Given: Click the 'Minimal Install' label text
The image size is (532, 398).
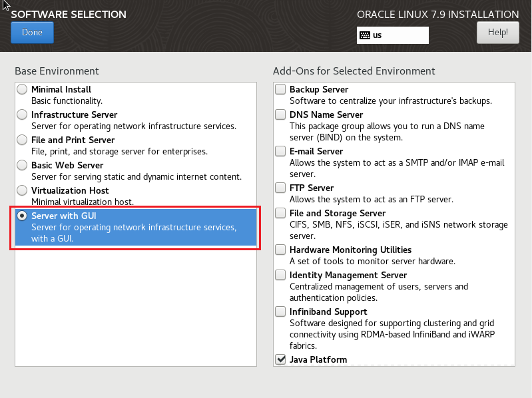Looking at the screenshot, I should tap(61, 89).
